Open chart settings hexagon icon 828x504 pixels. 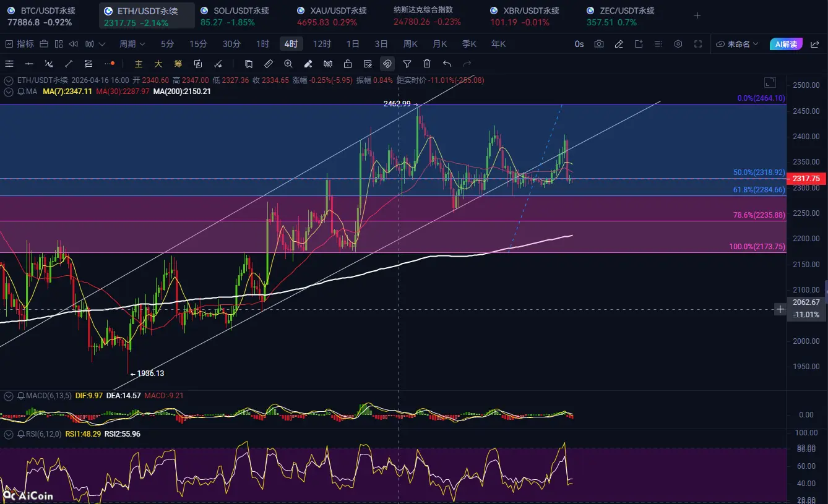pos(678,44)
